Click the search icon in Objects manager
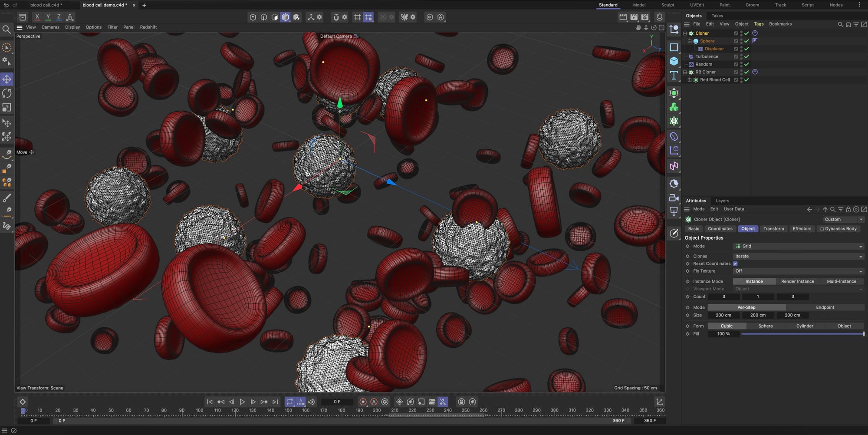868x435 pixels. tap(840, 24)
